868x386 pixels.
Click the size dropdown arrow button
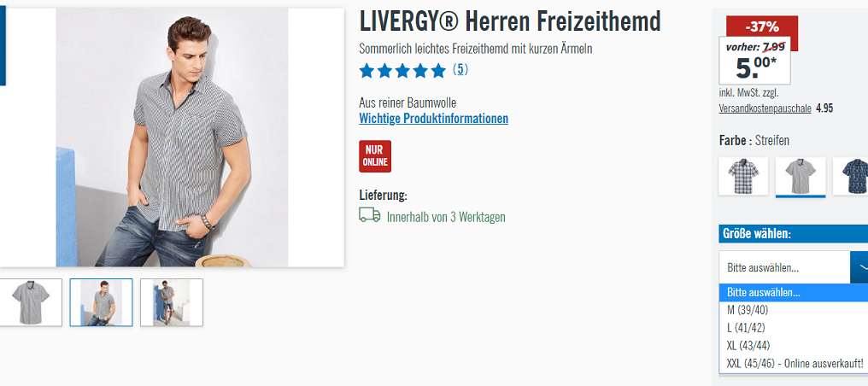[859, 267]
